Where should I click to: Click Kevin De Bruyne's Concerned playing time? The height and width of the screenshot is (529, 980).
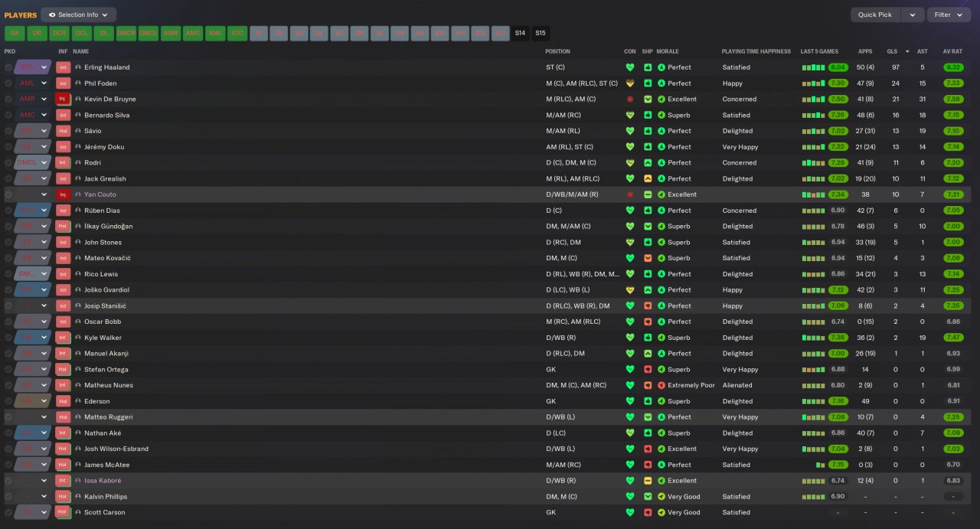[x=740, y=99]
